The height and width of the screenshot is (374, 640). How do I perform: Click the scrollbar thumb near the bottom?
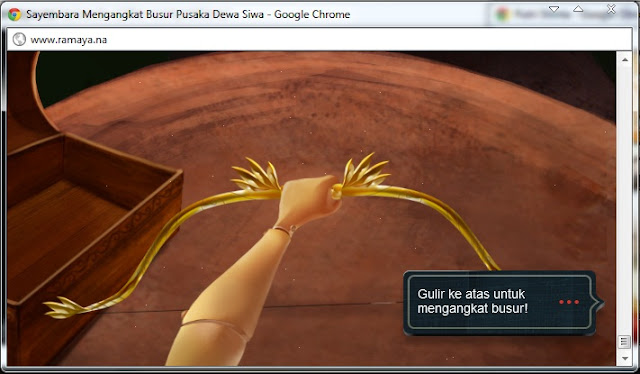click(624, 341)
